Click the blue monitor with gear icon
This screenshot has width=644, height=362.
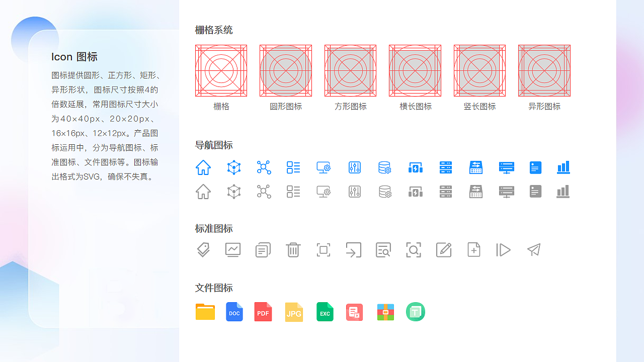pyautogui.click(x=324, y=167)
